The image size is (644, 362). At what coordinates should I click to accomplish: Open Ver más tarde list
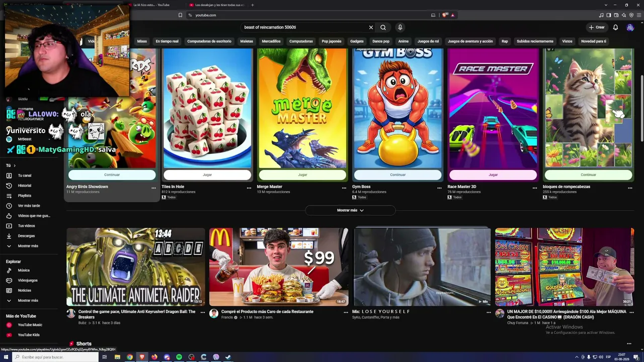point(30,206)
